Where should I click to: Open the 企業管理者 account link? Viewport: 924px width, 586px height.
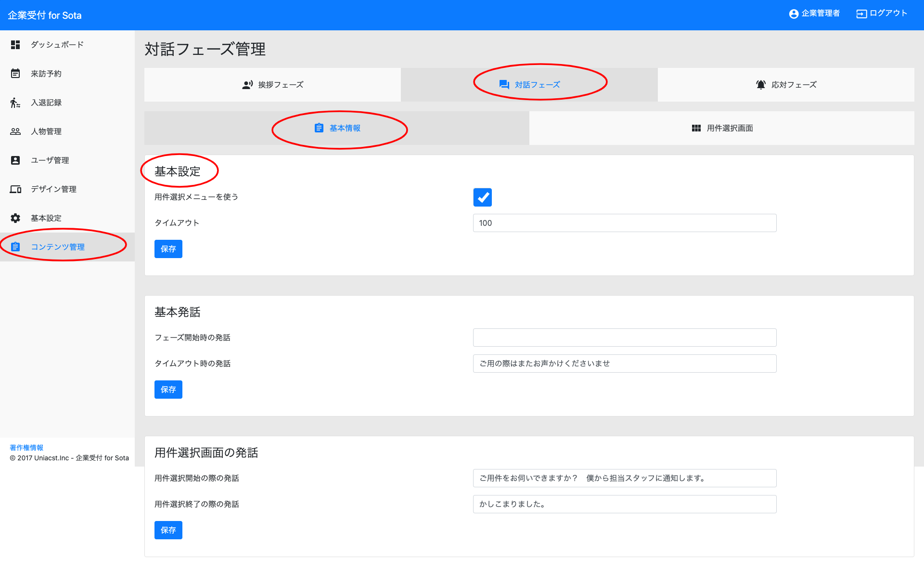tap(815, 13)
